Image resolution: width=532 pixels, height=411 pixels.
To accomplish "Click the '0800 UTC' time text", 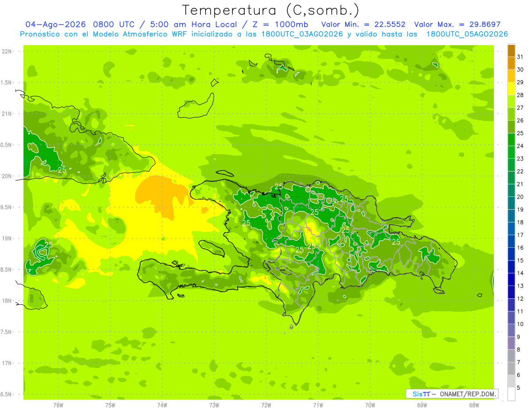I will 115,24.
